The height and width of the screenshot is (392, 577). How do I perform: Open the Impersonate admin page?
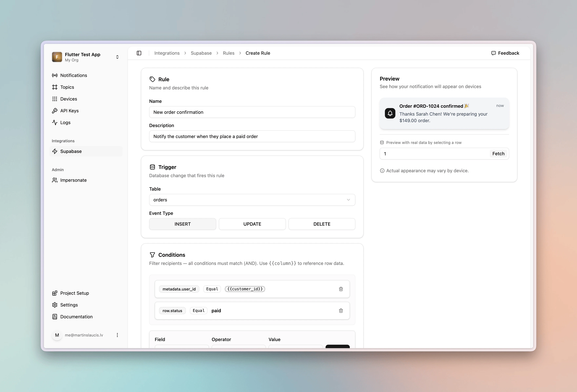point(86,180)
